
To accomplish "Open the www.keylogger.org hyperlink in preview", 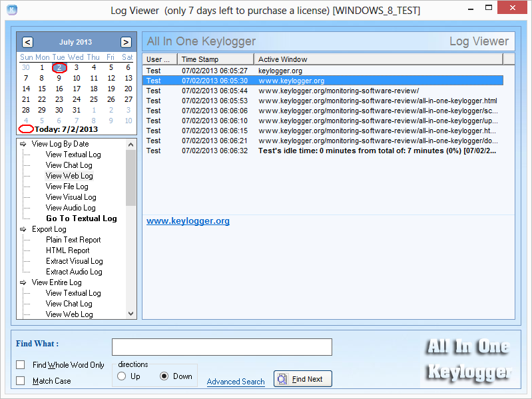I will 188,221.
